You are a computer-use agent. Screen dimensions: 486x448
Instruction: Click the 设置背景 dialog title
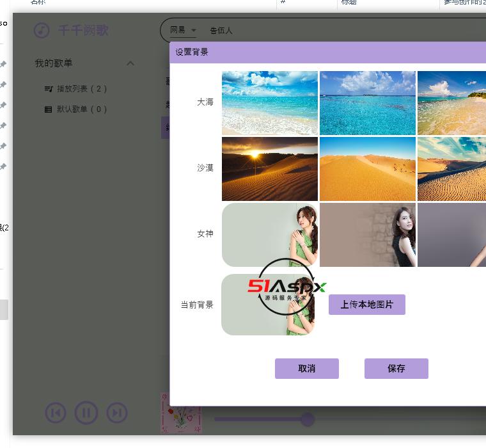pos(192,52)
